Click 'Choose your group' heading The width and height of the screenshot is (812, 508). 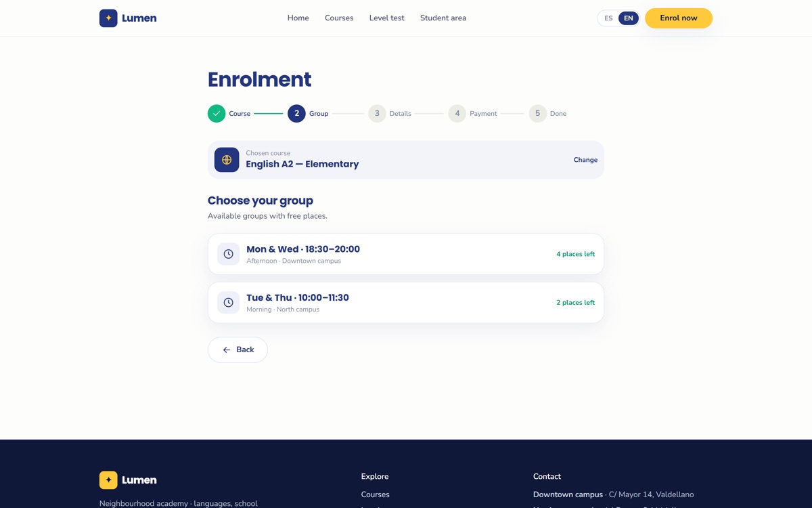[x=261, y=200]
